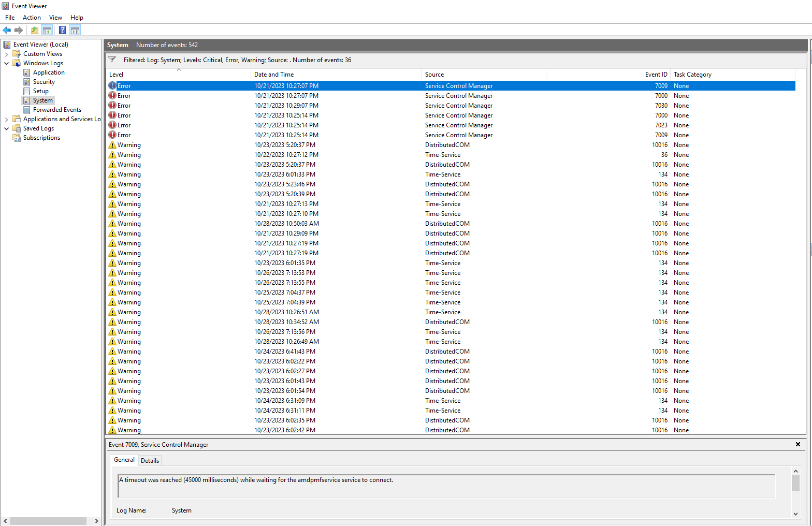Click the Application log icon in the tree
Screen dimensions: 812x526
pyautogui.click(x=26, y=72)
